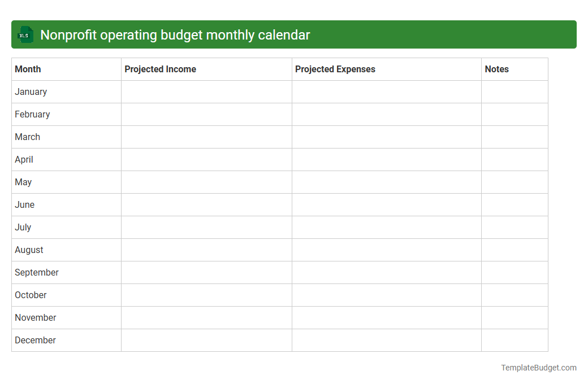Select the June month label
Viewport: 588px width, 384px height.
[x=24, y=204]
